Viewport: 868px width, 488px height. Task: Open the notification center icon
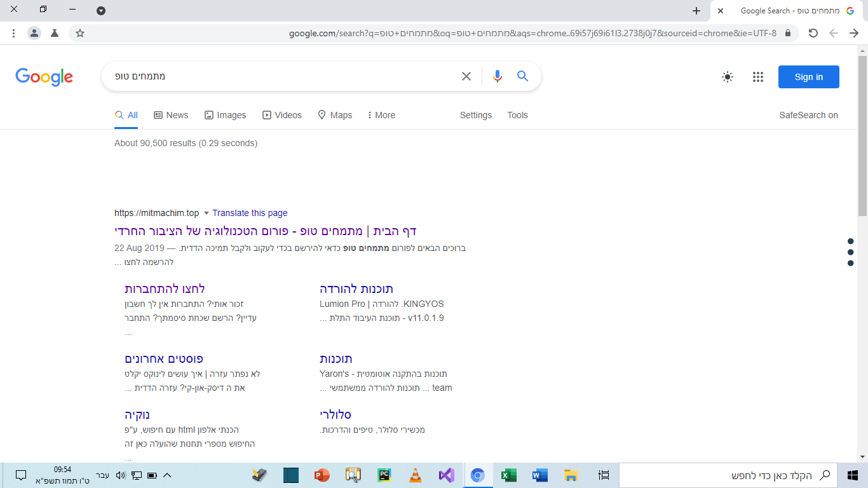click(x=20, y=475)
